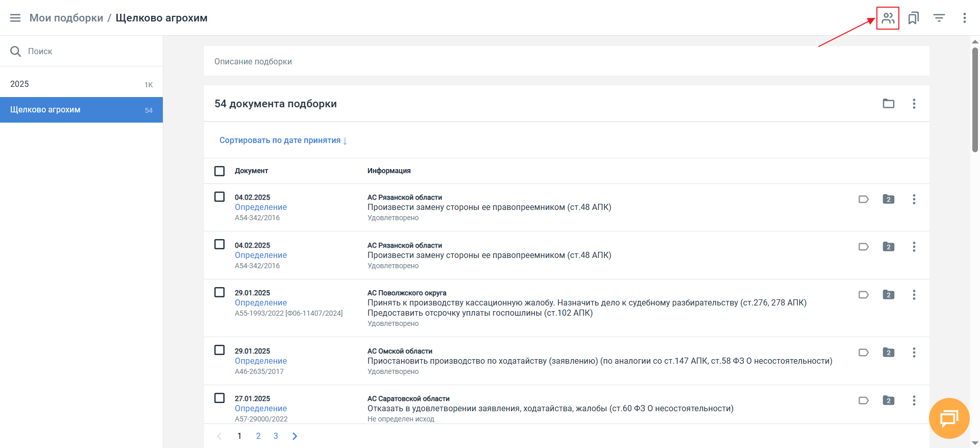Open row menu for first А54-342/2016 document
This screenshot has width=980, height=448.
pos(914,199)
